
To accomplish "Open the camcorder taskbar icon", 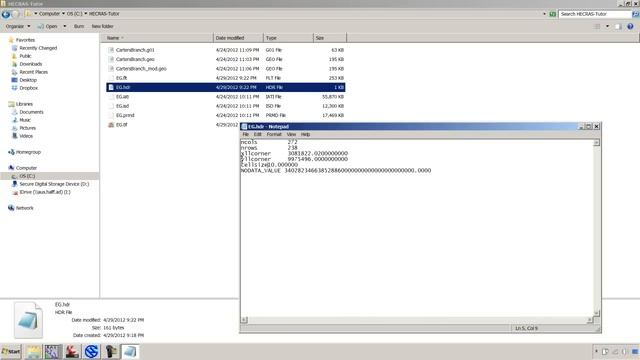I will pos(111,351).
